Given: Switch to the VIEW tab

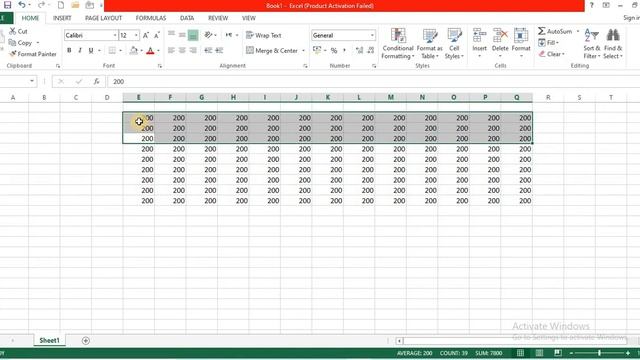Looking at the screenshot, I should 249,18.
